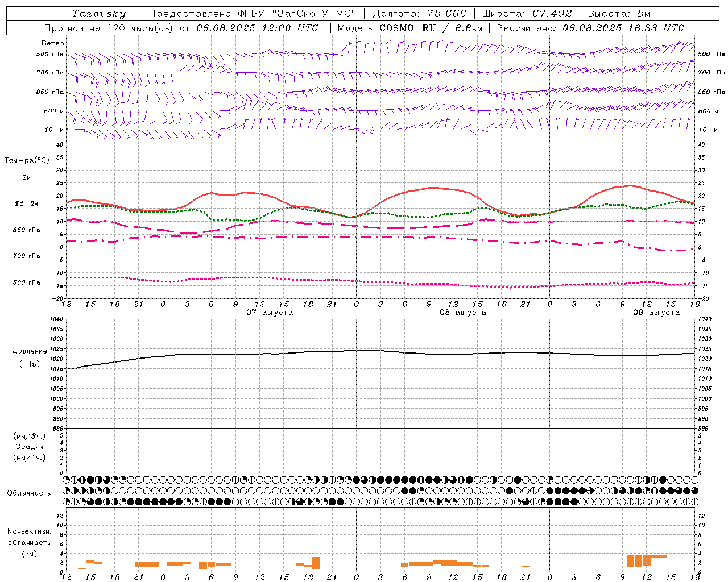Click the Конвективн. convective cloud label
This screenshot has width=728, height=582.
click(x=30, y=531)
